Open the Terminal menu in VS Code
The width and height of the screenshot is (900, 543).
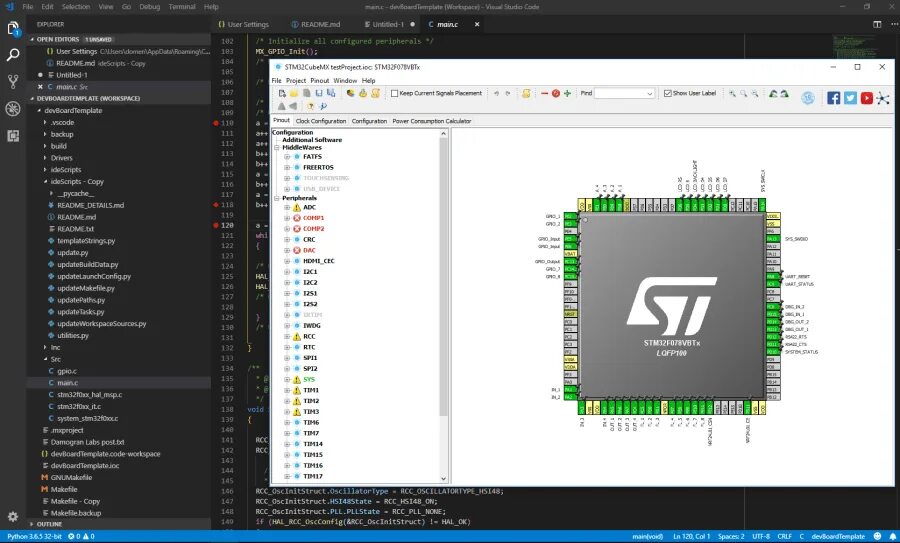[182, 7]
